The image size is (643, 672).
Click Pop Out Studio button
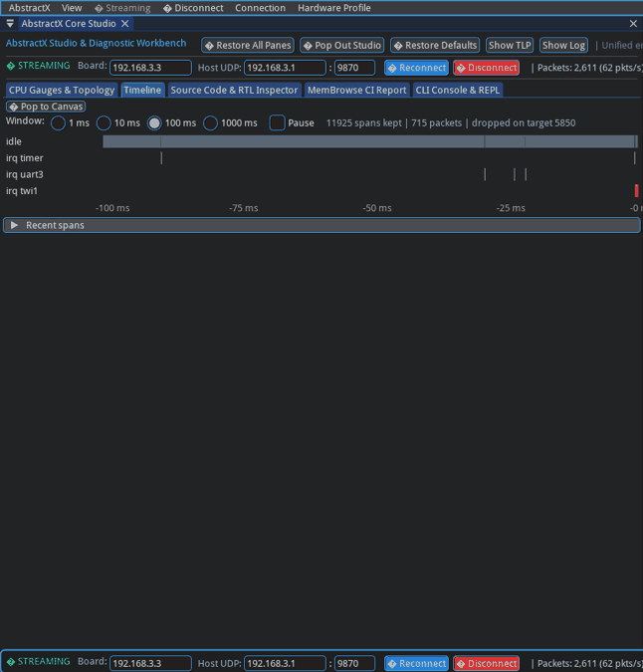pos(341,45)
